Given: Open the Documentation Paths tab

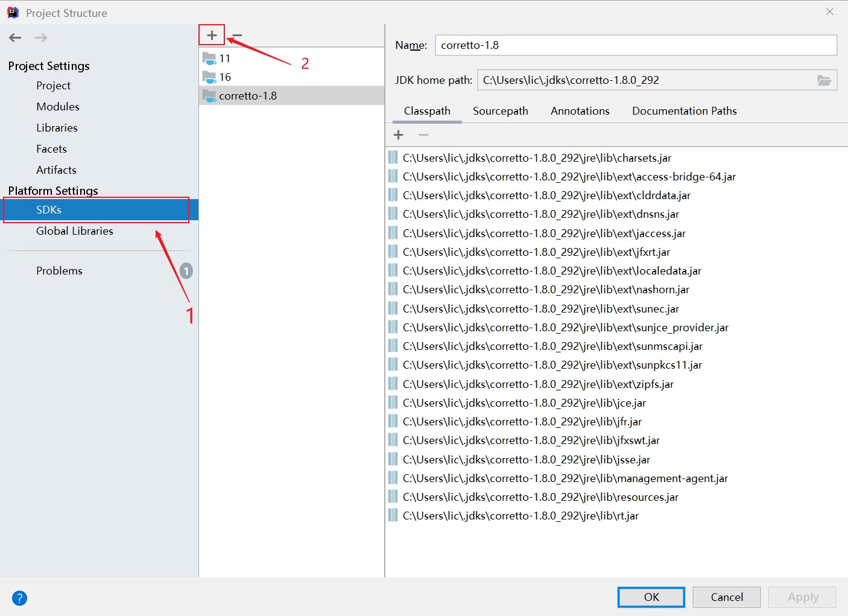Looking at the screenshot, I should click(685, 111).
